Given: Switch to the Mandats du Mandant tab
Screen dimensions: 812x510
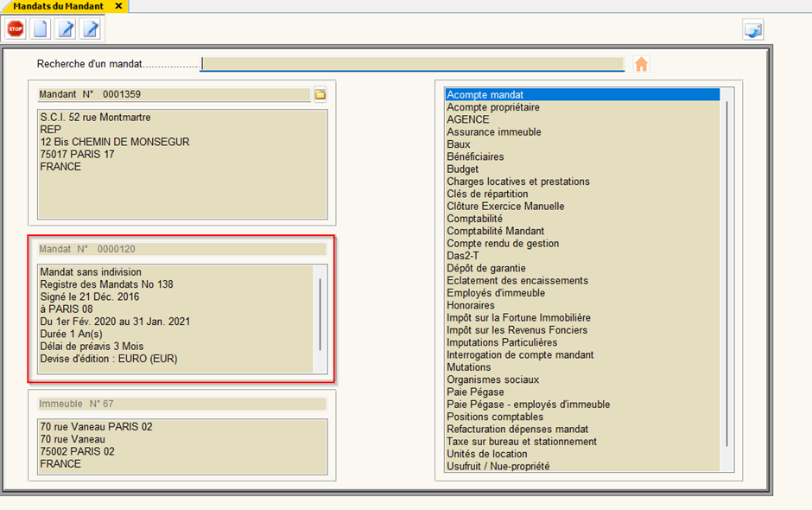Looking at the screenshot, I should pos(58,6).
